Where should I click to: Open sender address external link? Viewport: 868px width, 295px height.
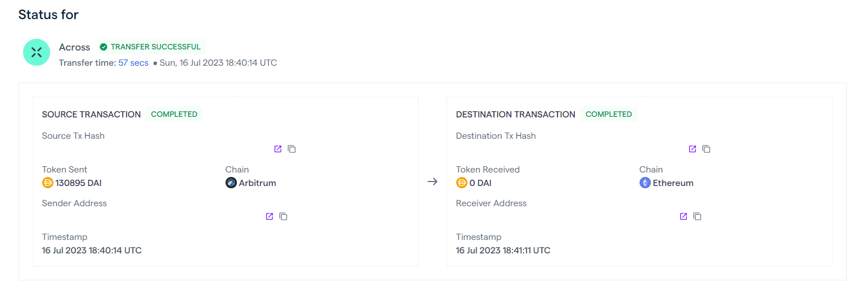coord(269,216)
